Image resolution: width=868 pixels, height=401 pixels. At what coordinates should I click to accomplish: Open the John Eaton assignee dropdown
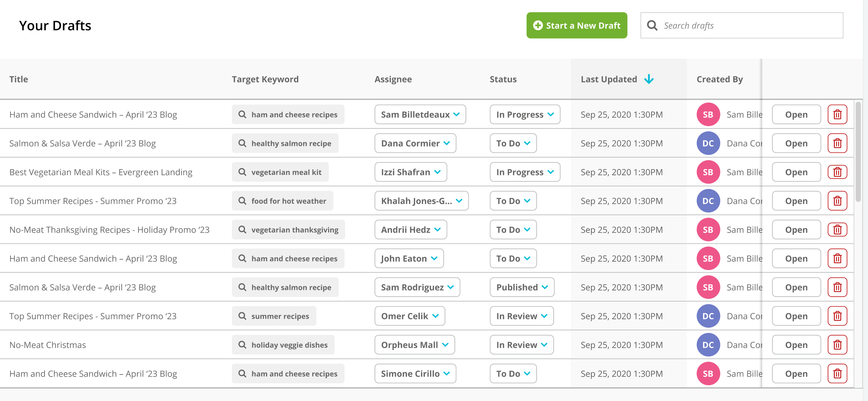click(409, 259)
